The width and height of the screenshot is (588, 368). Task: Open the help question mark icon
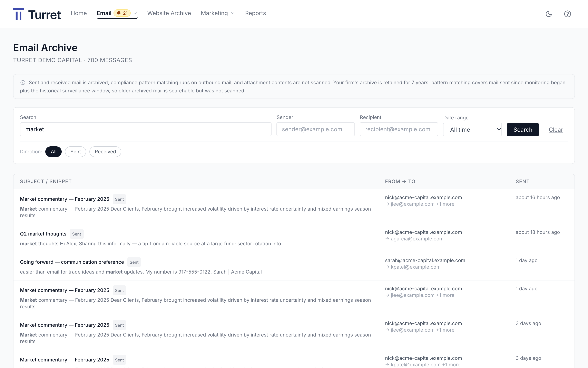(567, 14)
